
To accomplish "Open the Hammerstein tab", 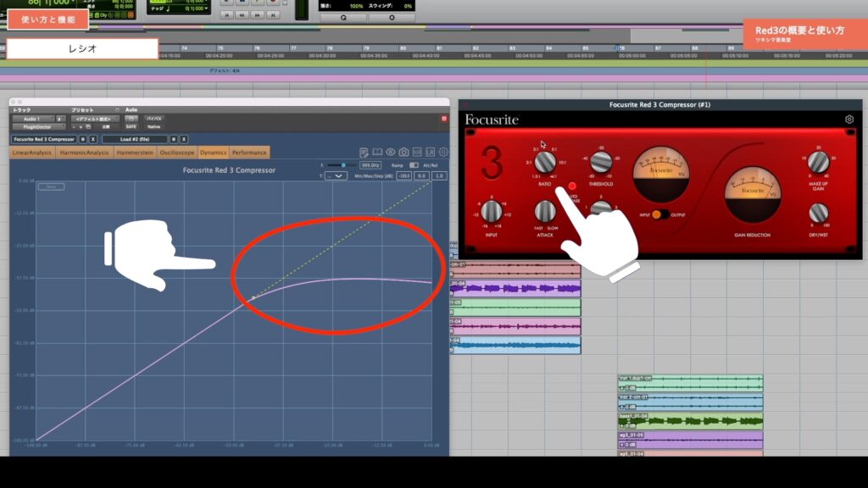I will tap(135, 152).
